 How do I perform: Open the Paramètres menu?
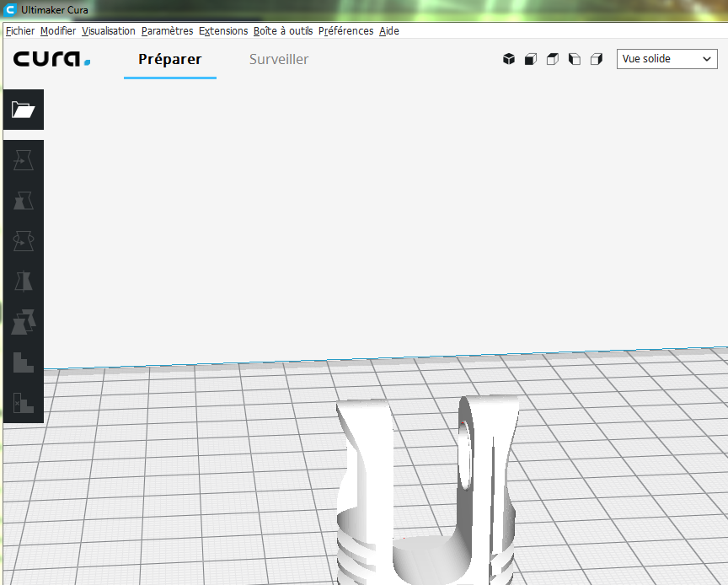pos(167,31)
